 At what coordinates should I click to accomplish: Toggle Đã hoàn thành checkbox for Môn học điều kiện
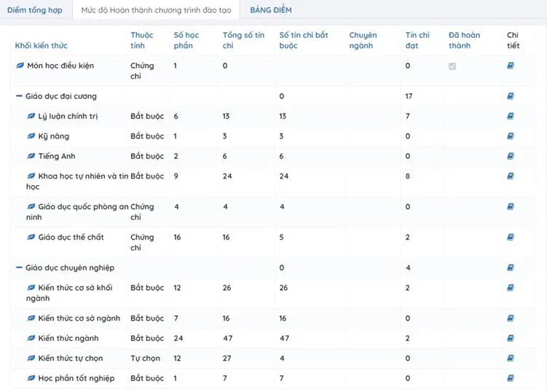452,66
